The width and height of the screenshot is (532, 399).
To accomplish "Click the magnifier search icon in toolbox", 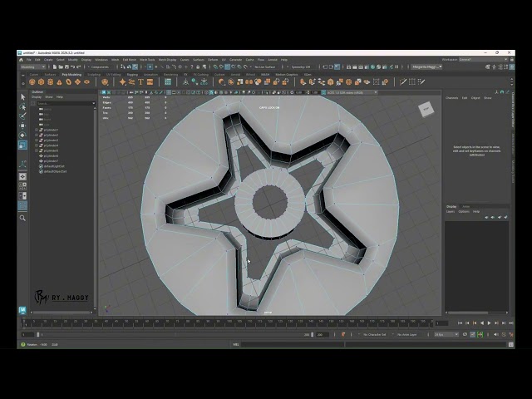I will click(x=22, y=218).
